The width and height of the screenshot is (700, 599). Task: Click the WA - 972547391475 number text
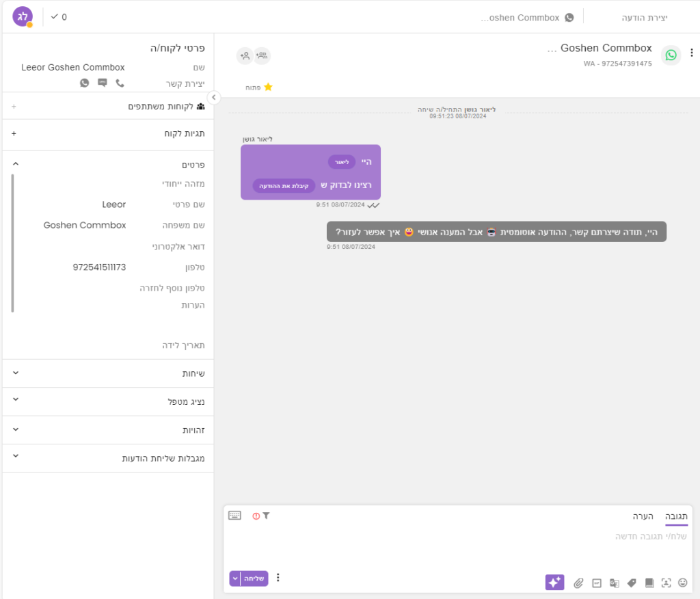[618, 64]
